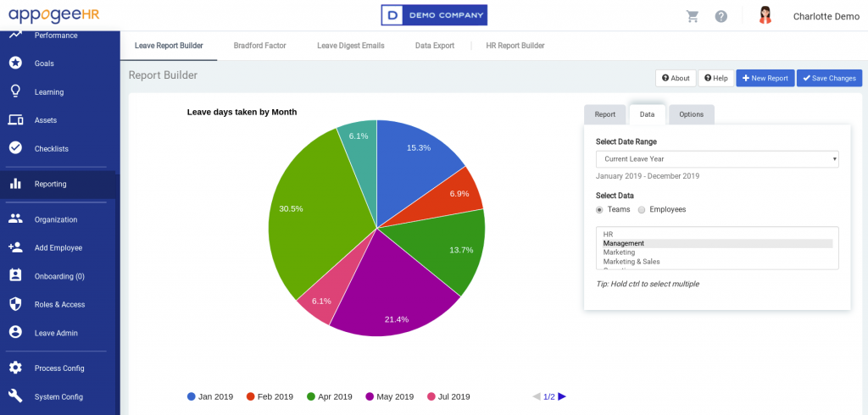
Task: Toggle Jan 2019 legend entry
Action: [209, 396]
